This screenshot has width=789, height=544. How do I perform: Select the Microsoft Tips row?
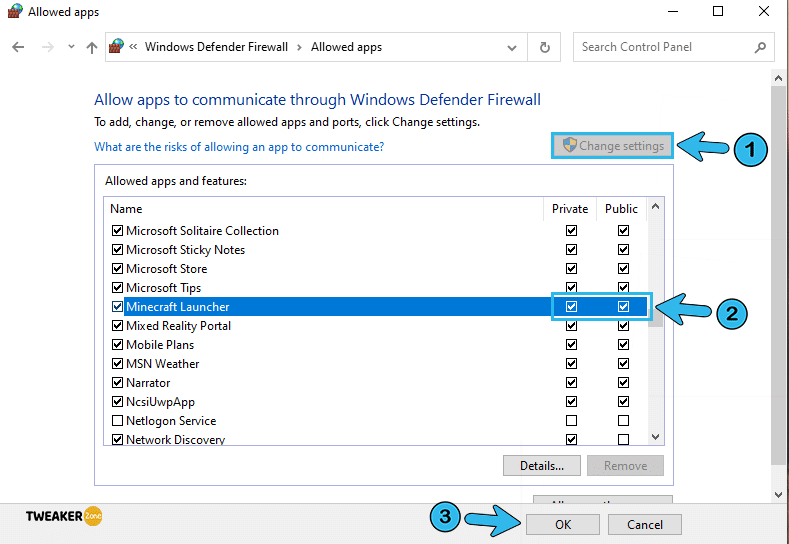click(x=376, y=288)
